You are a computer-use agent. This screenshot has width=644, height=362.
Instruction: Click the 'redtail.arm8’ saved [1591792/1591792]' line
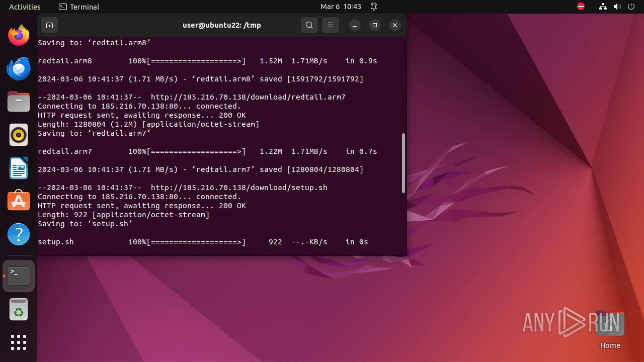click(200, 79)
